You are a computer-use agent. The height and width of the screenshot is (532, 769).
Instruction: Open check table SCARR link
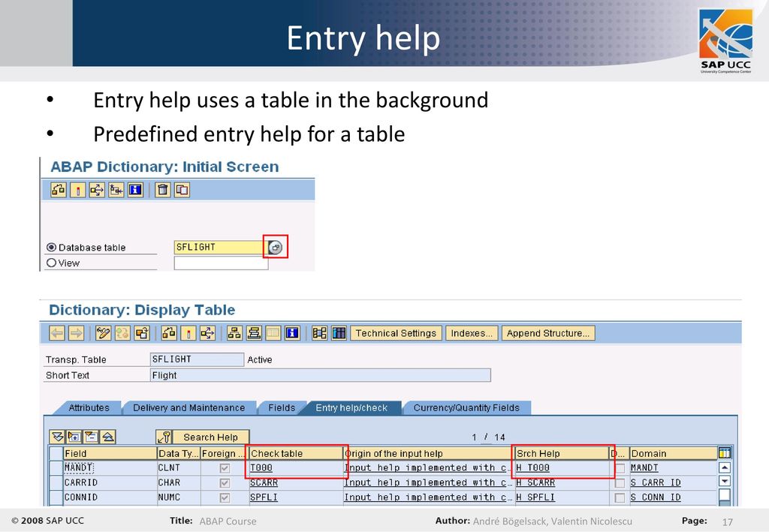(x=264, y=483)
